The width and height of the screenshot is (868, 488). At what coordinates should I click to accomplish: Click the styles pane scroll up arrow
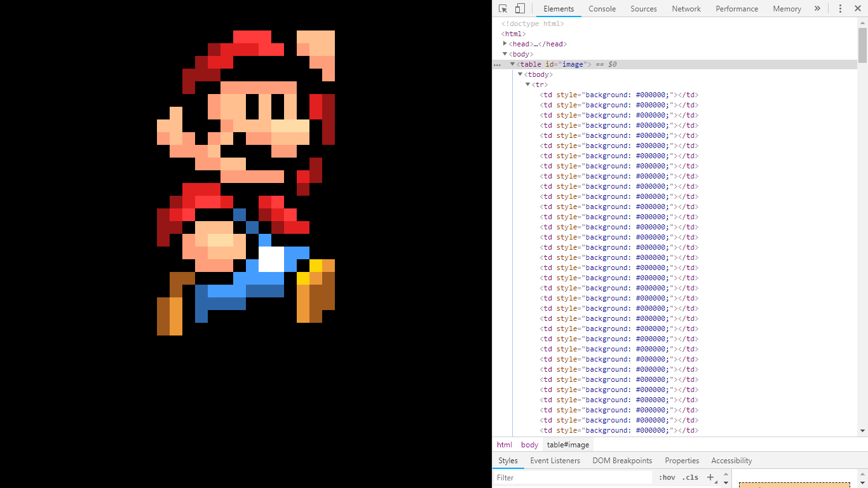point(726,474)
